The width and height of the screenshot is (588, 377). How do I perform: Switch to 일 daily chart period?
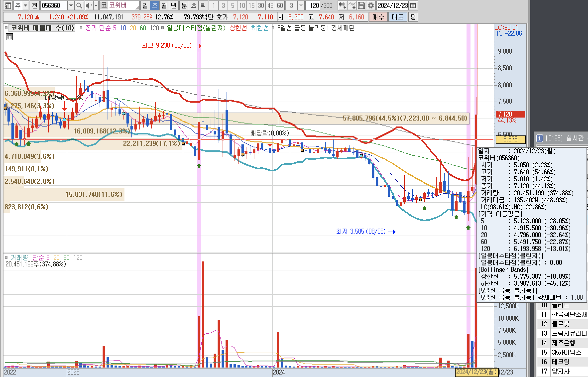pos(145,5)
